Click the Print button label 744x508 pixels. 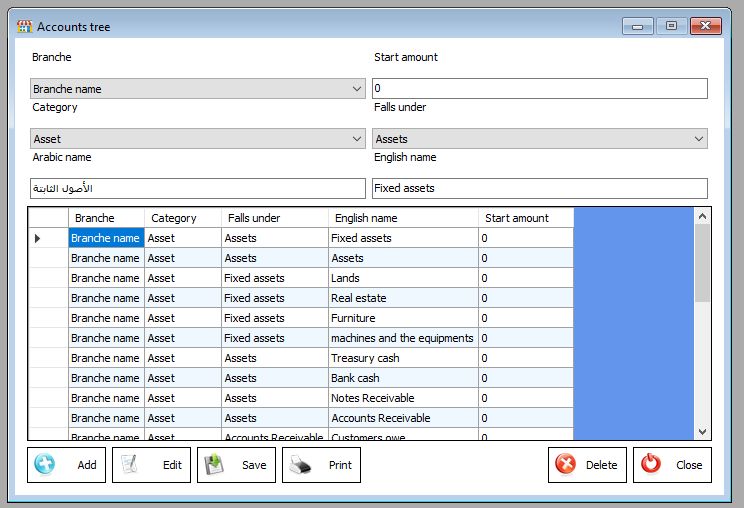(340, 465)
